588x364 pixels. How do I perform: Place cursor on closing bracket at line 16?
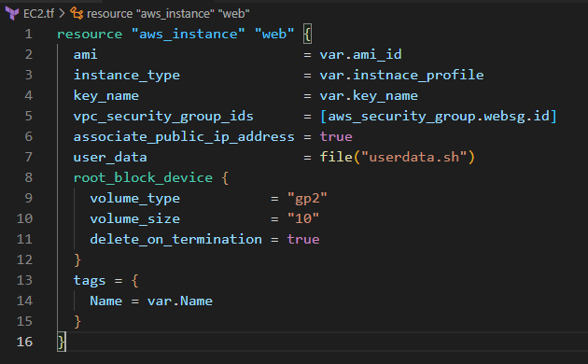click(61, 342)
